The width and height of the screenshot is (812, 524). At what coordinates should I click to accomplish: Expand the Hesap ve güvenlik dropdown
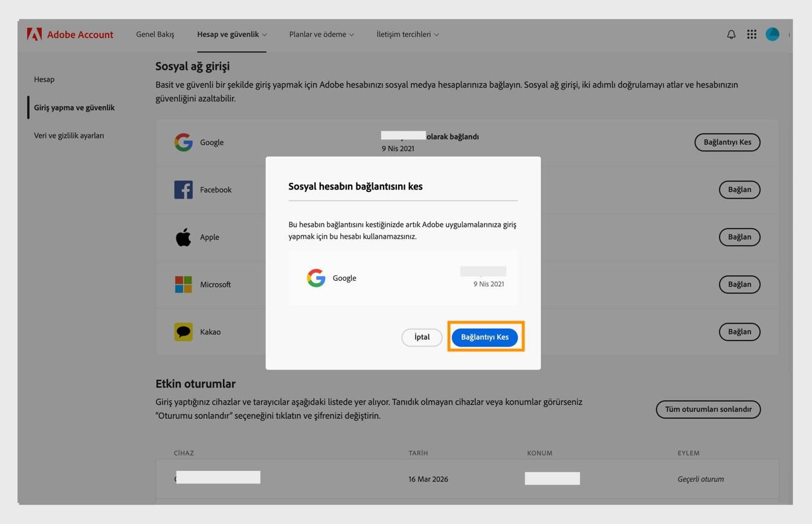(x=231, y=34)
